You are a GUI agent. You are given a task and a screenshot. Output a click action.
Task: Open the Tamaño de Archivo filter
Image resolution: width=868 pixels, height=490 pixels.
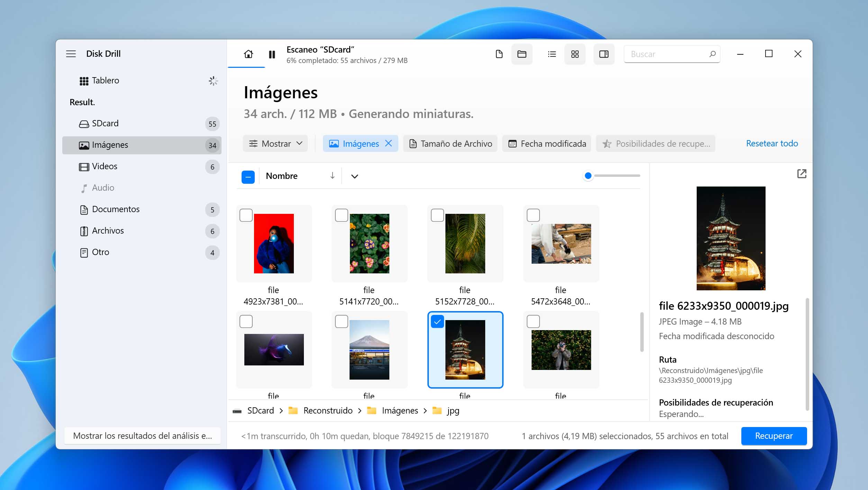[450, 144]
